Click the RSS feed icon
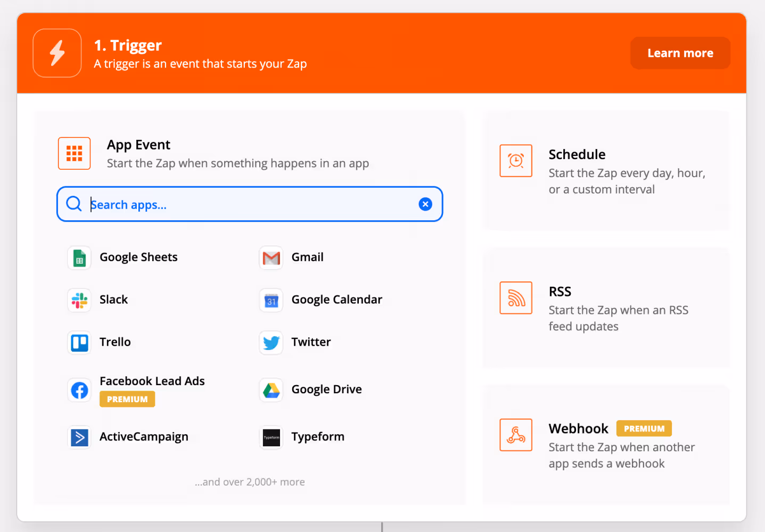The width and height of the screenshot is (765, 532). (x=516, y=298)
